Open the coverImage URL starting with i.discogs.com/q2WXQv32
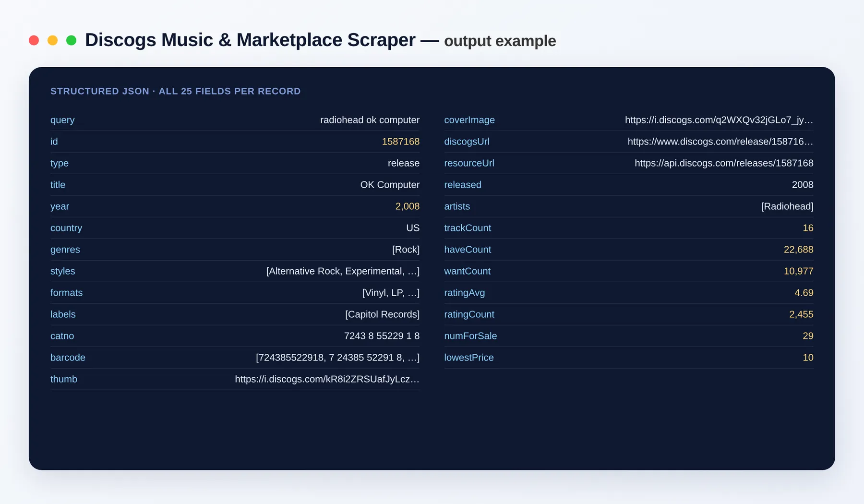This screenshot has width=864, height=504. [719, 120]
